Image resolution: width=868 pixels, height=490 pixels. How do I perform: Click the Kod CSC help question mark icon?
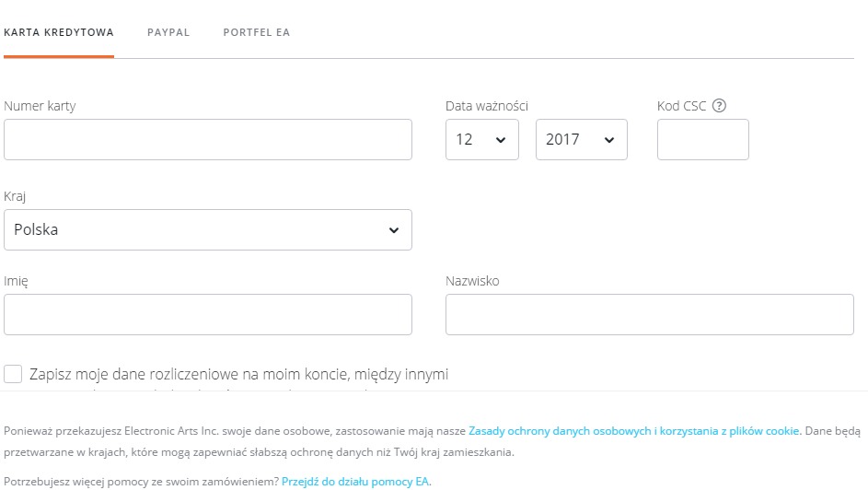[720, 106]
